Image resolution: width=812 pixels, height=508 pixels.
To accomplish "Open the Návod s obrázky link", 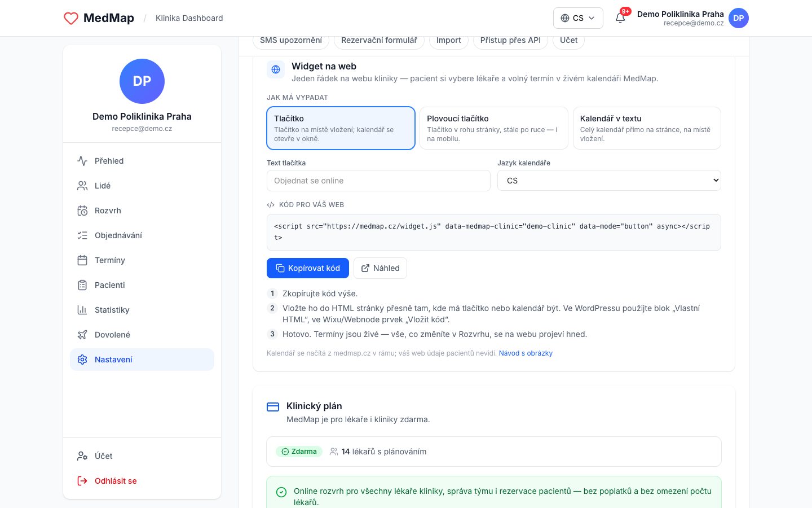I will coord(526,353).
